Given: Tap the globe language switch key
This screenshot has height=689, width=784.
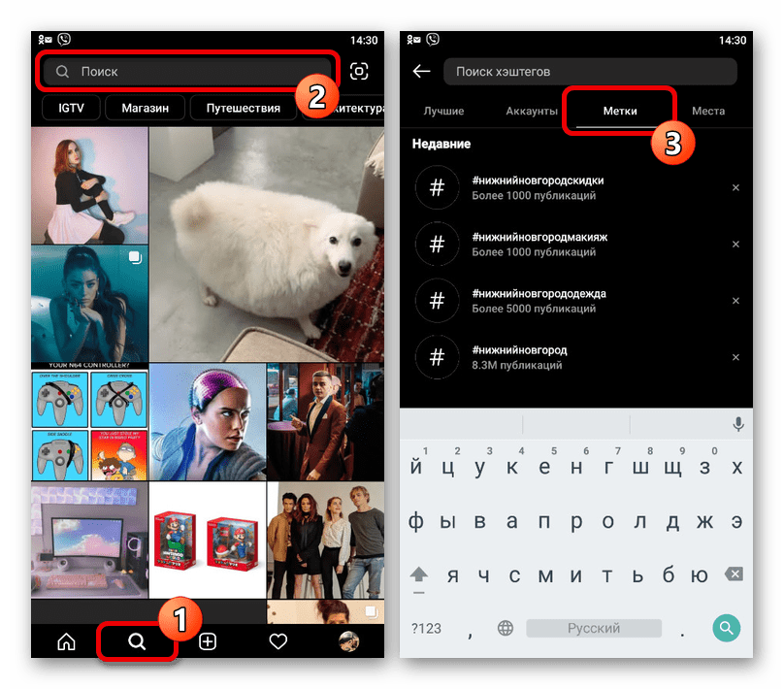Looking at the screenshot, I should [506, 628].
